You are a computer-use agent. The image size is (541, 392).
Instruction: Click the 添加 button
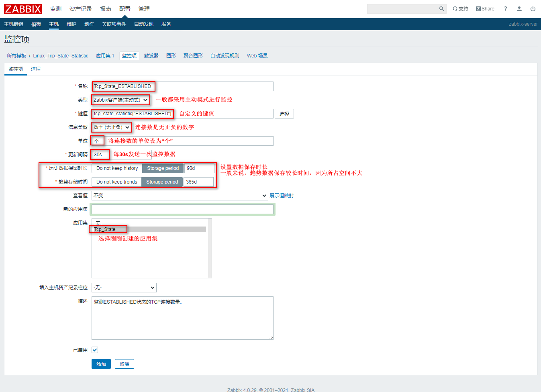click(x=101, y=364)
